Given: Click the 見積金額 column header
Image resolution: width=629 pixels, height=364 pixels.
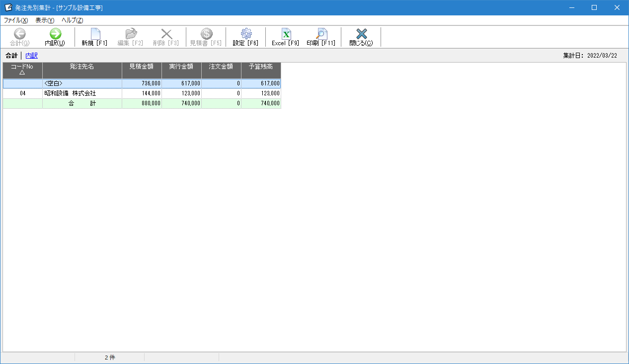Looking at the screenshot, I should pyautogui.click(x=142, y=70).
